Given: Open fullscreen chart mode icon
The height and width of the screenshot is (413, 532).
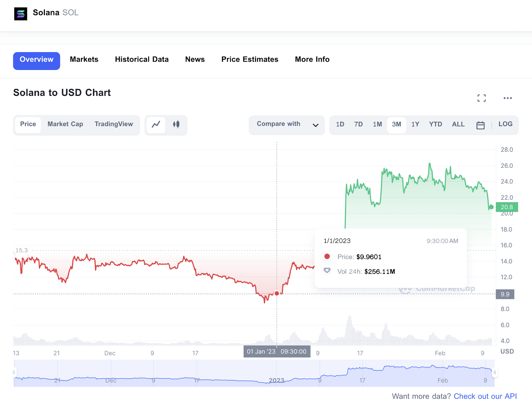Looking at the screenshot, I should coord(481,98).
